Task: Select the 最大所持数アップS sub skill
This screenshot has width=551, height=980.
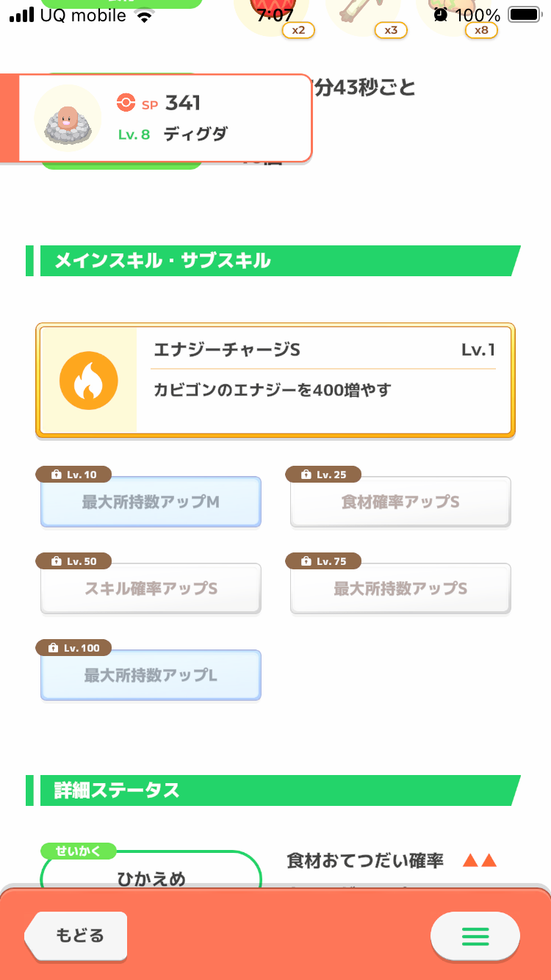Action: [400, 589]
